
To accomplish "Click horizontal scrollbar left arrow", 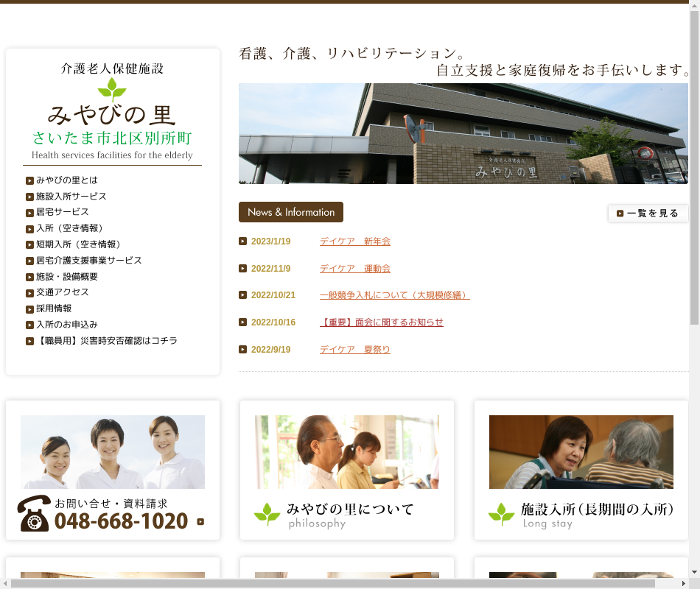I will [5, 583].
